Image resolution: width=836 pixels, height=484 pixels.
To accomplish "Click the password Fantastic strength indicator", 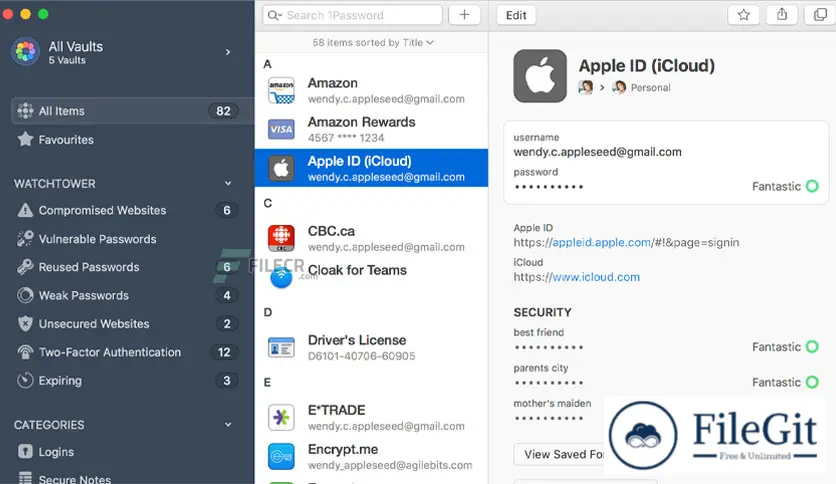I will click(785, 186).
